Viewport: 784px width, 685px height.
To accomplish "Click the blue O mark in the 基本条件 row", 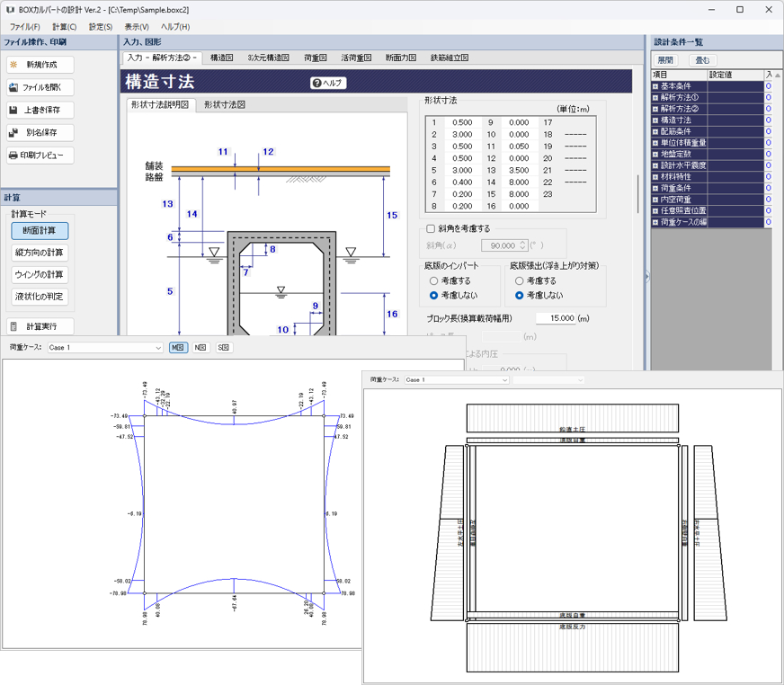I will point(769,86).
